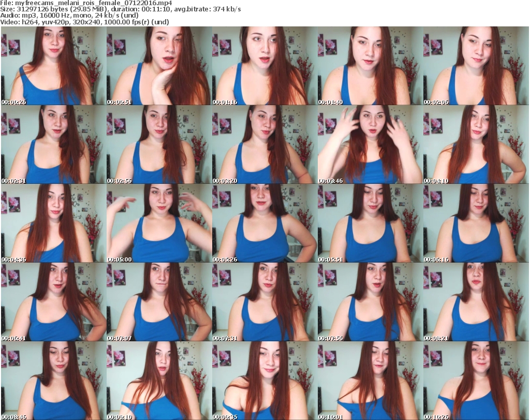Click the thumbnail timestamped 00:00:26
The image size is (530, 420).
point(53,66)
